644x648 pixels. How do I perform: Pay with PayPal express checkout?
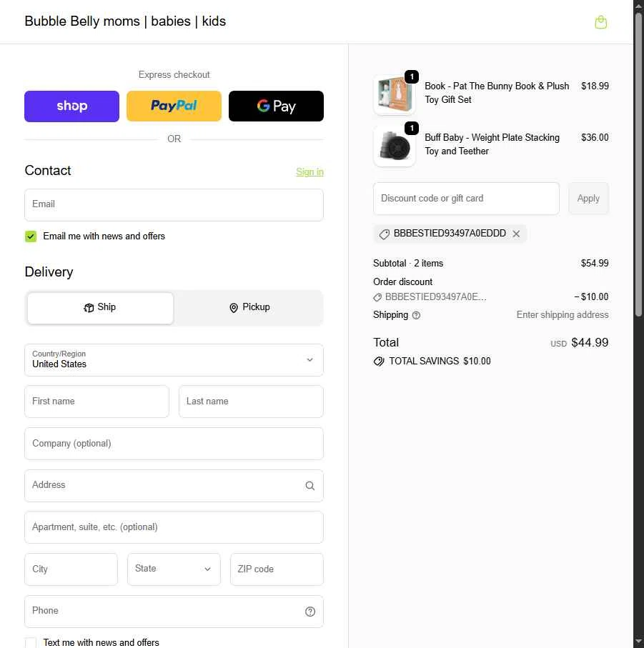(x=174, y=106)
